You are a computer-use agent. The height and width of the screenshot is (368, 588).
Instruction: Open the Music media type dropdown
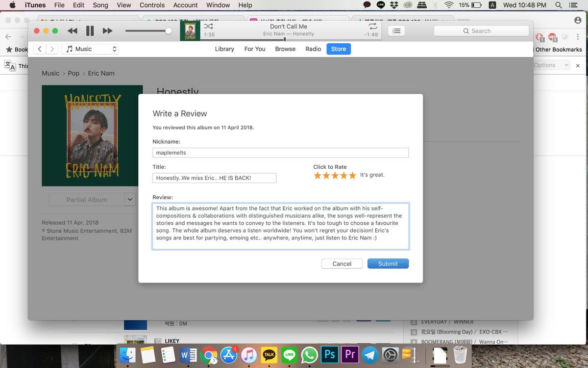pyautogui.click(x=90, y=49)
